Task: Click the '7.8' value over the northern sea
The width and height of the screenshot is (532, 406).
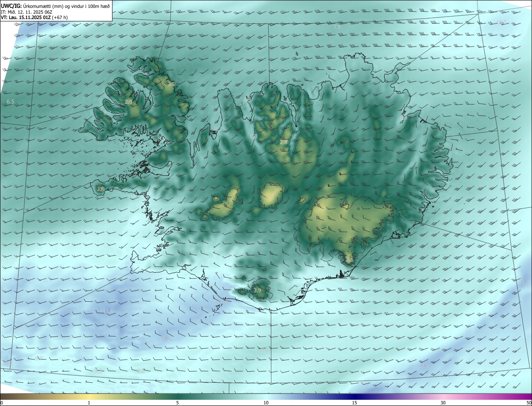Action: click(x=337, y=27)
